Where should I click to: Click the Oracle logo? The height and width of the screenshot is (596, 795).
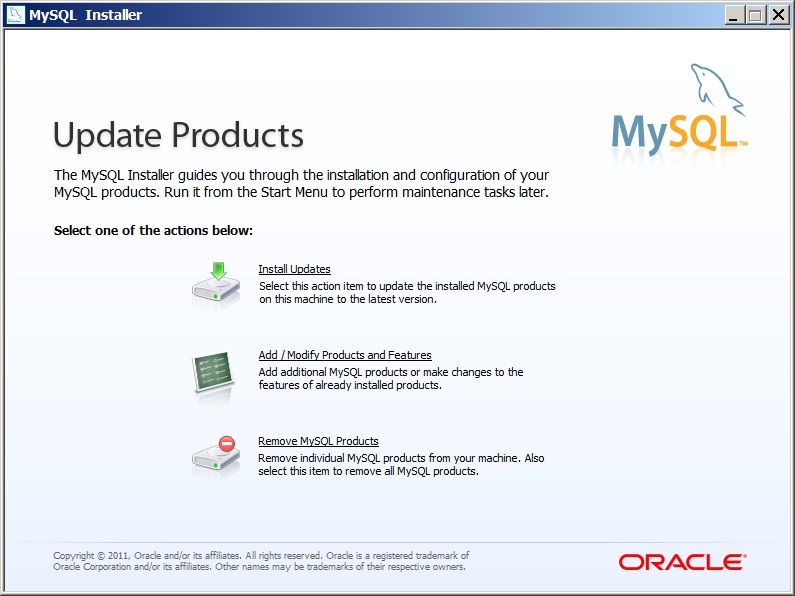pos(682,562)
